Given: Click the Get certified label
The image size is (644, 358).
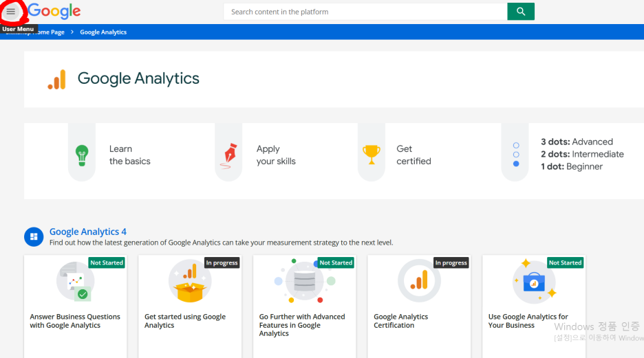Looking at the screenshot, I should (x=414, y=155).
